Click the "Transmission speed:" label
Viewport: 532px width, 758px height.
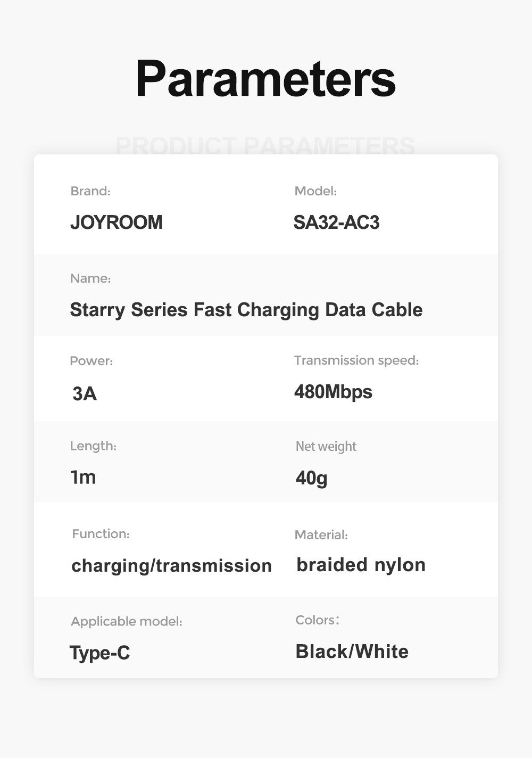coord(356,360)
